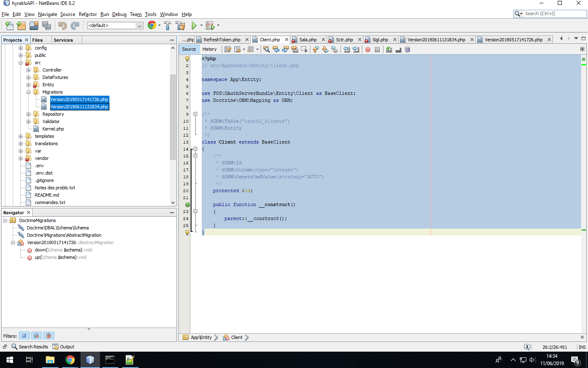Toggle Show Static Members filter in Navigator

pos(36,336)
